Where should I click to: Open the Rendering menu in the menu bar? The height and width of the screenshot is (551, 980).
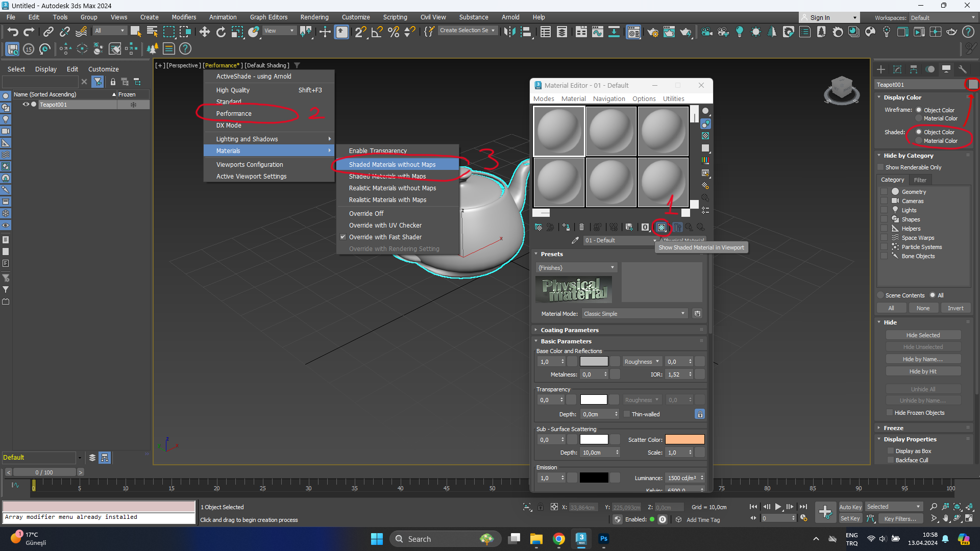pos(314,17)
